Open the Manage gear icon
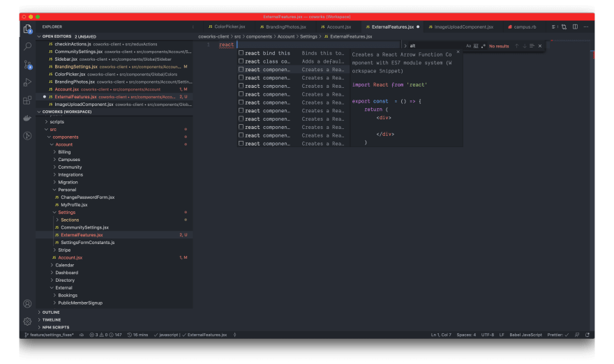The width and height of the screenshot is (614, 364). pyautogui.click(x=27, y=321)
